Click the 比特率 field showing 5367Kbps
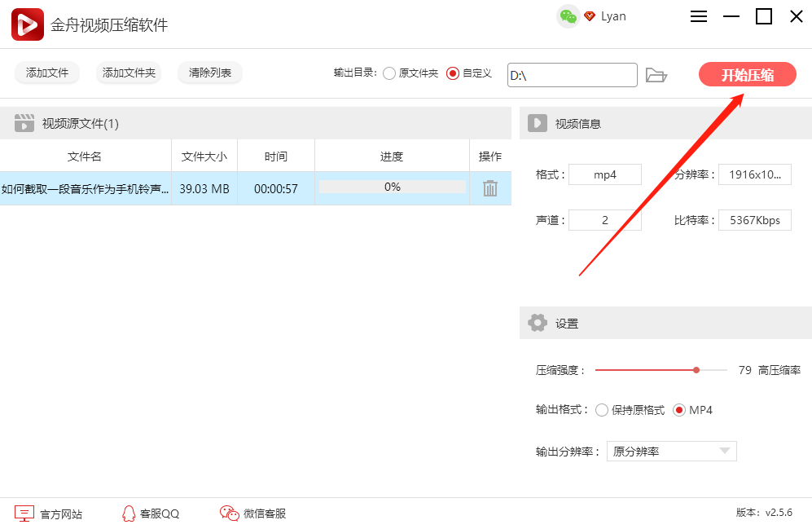Screen dimensions: 812x529 (x=754, y=220)
